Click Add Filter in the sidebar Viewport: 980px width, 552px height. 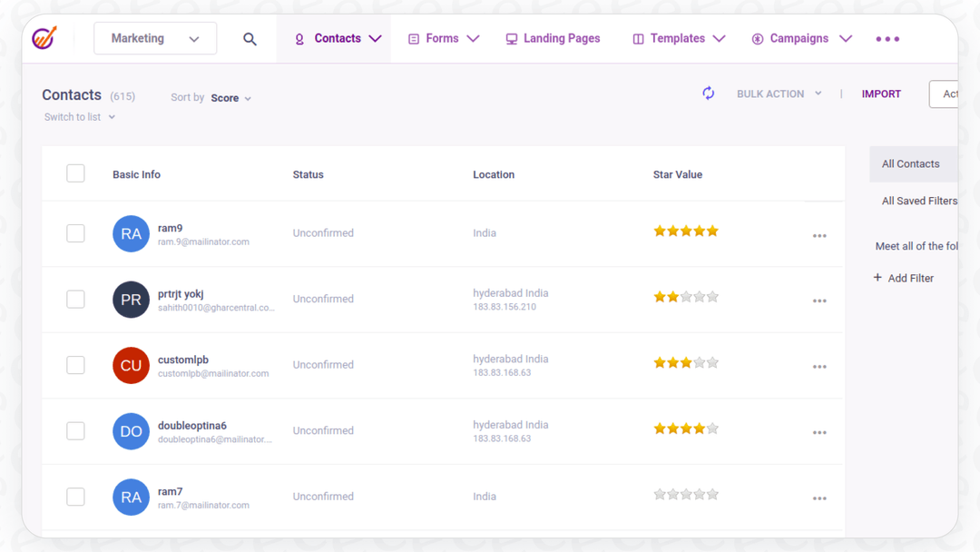[x=904, y=278]
